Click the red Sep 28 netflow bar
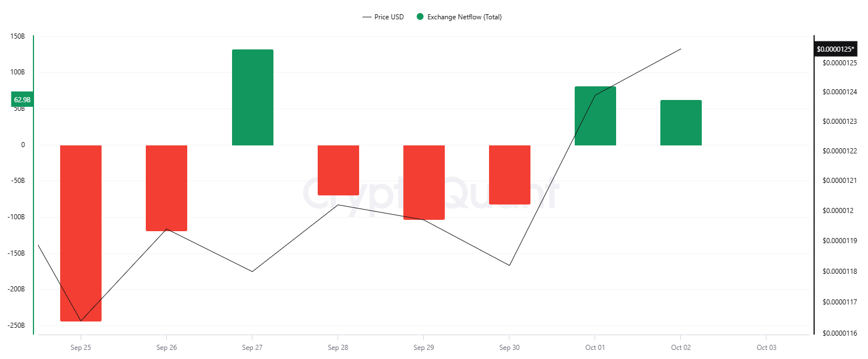This screenshot has height=359, width=868. 338,170
